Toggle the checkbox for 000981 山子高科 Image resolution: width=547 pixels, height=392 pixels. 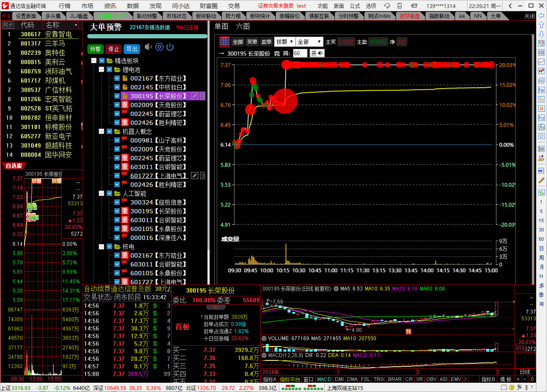tap(117, 140)
